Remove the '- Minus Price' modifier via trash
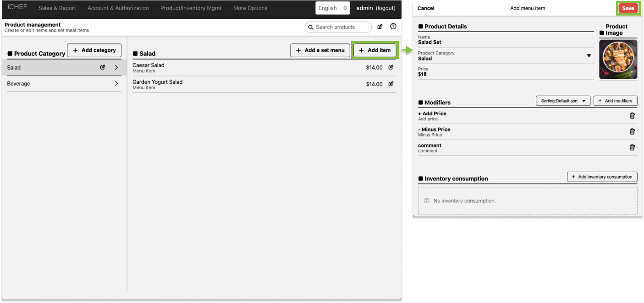This screenshot has height=303, width=644. (632, 132)
